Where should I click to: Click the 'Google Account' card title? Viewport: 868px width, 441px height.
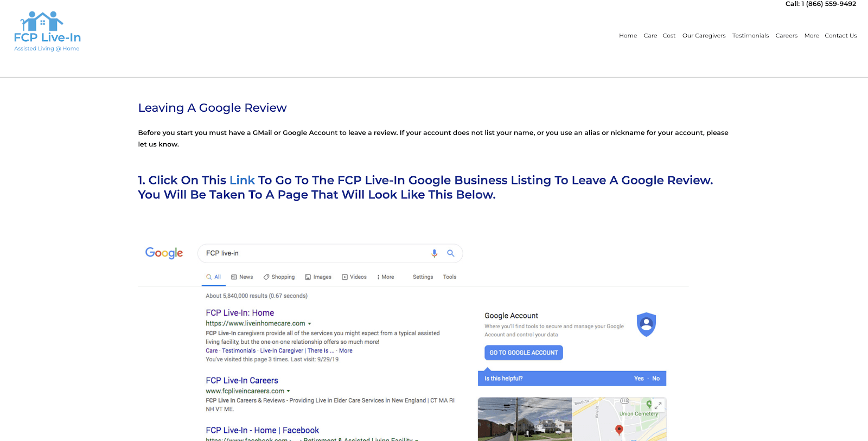(511, 316)
